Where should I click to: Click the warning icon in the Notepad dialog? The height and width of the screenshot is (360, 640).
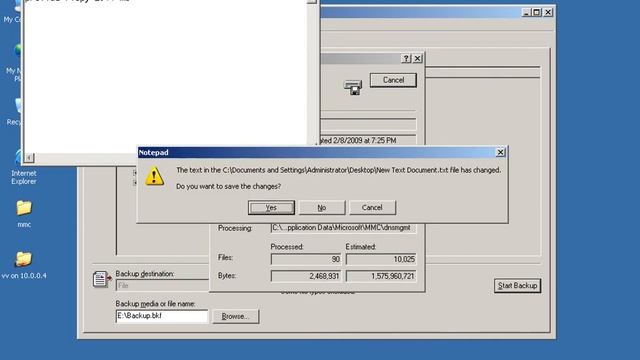coord(155,176)
